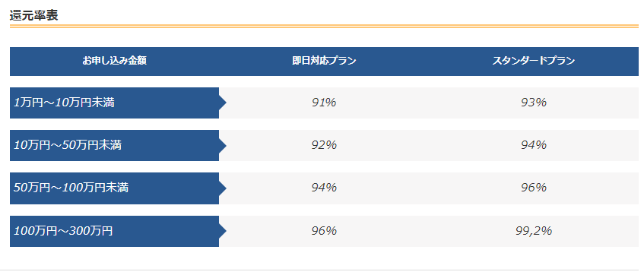Click the arrow tip of the 10万円～50万円未満 label
The image size is (644, 275).
pos(223,146)
